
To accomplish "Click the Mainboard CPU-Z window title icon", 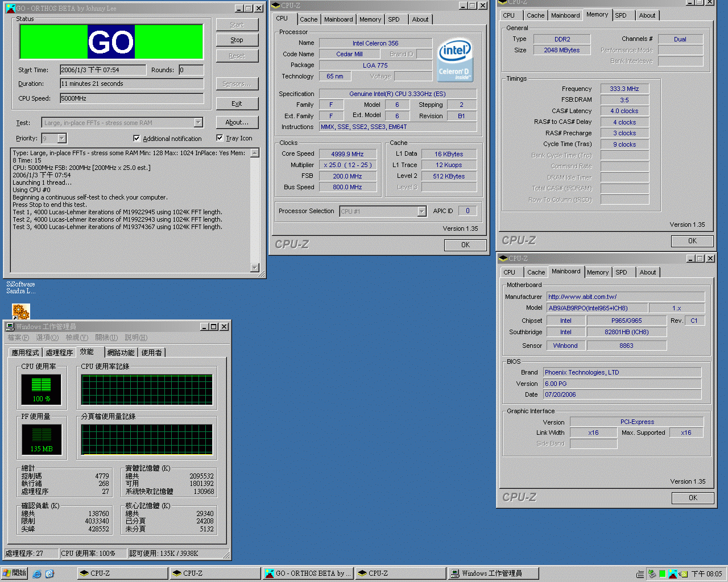I will pyautogui.click(x=503, y=258).
